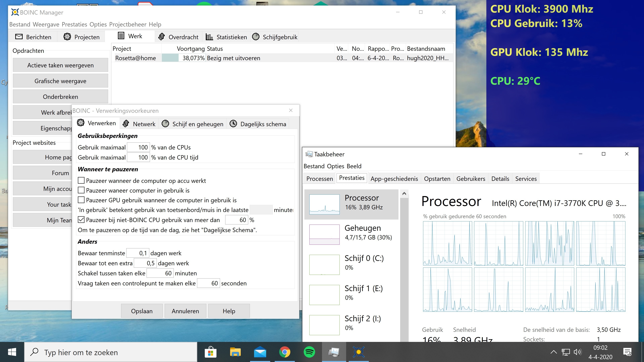
Task: Open the Opties menu in BOINC Manager
Action: click(x=98, y=24)
